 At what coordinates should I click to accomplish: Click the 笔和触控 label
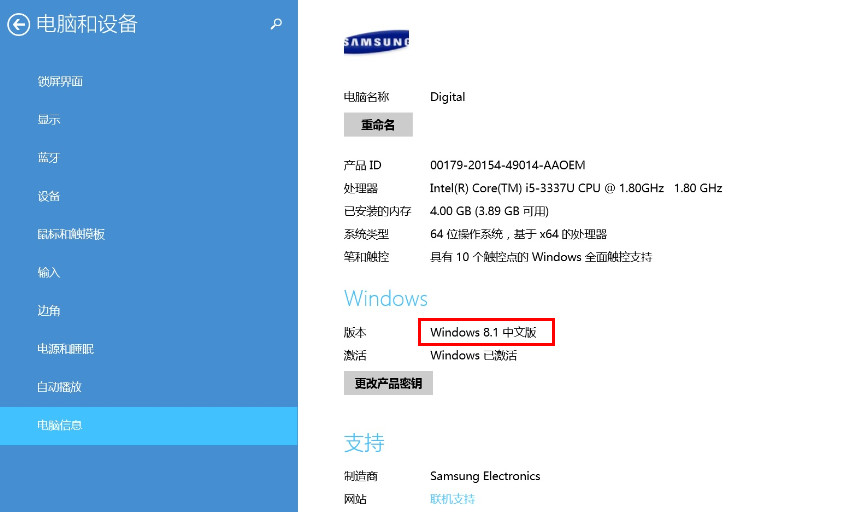point(366,257)
